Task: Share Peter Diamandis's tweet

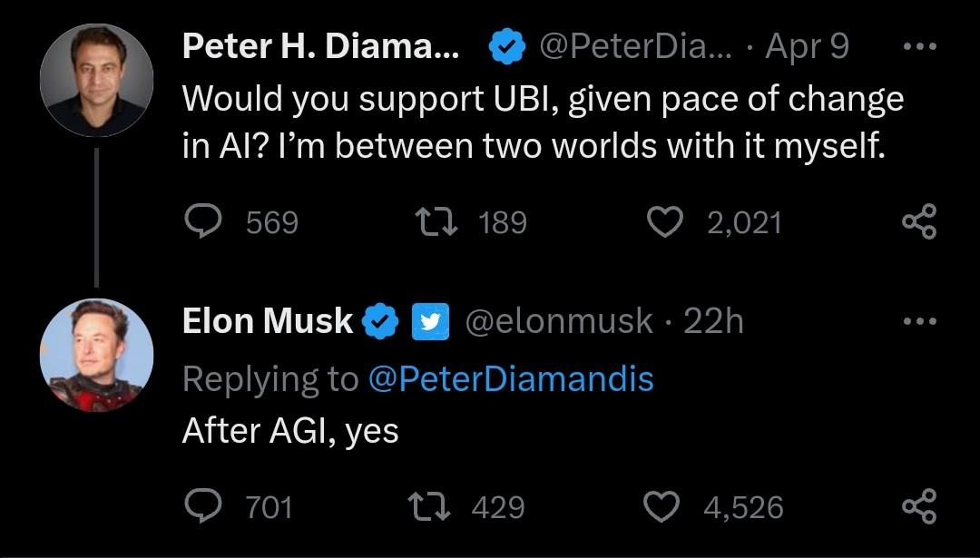Action: pos(919,221)
